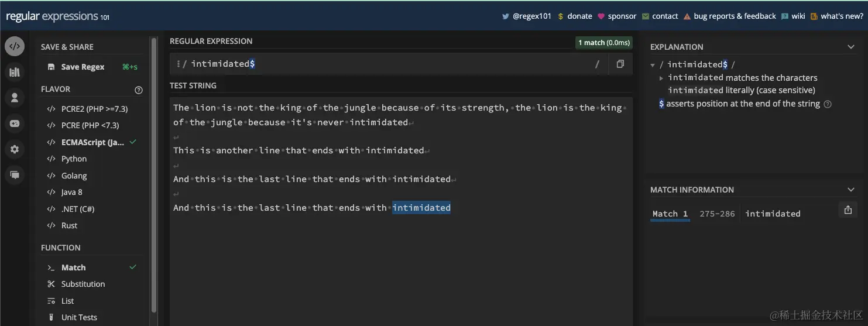
Task: Open the regex library icon
Action: pos(15,72)
